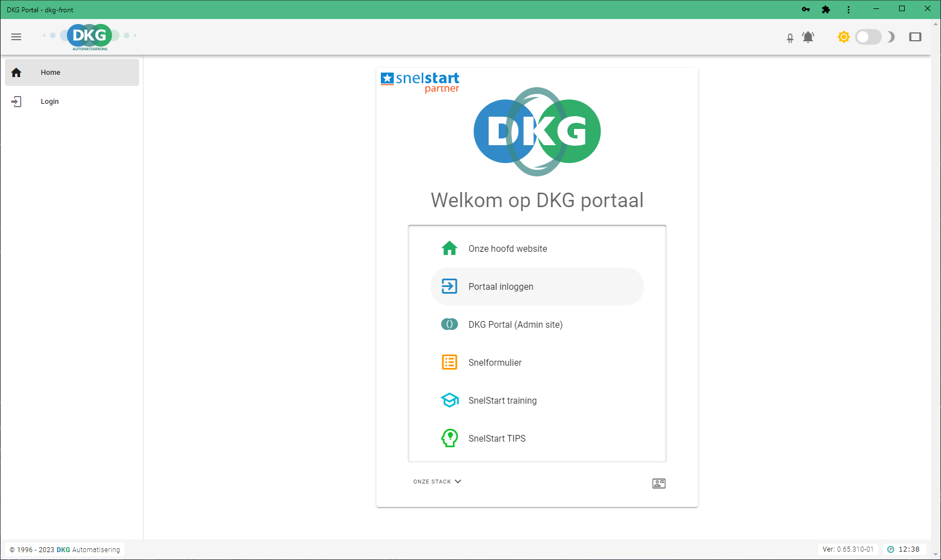
Task: Click the graduation cap training icon
Action: point(450,400)
